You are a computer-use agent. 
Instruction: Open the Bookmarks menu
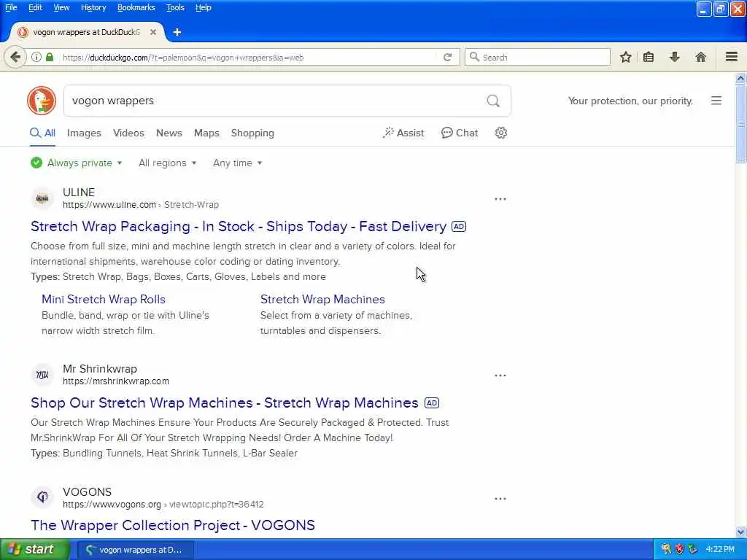point(136,7)
